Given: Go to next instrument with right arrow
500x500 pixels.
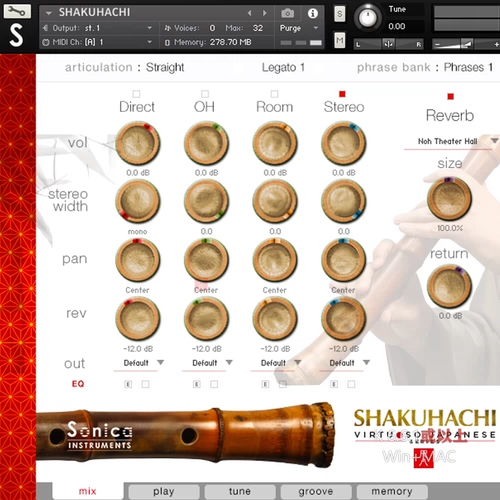Looking at the screenshot, I should point(265,13).
